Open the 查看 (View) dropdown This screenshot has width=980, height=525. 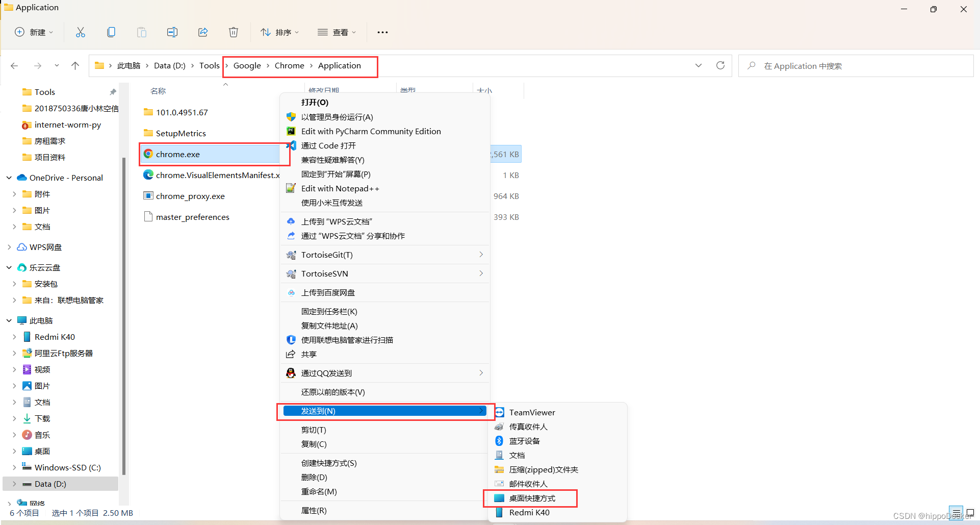click(337, 32)
